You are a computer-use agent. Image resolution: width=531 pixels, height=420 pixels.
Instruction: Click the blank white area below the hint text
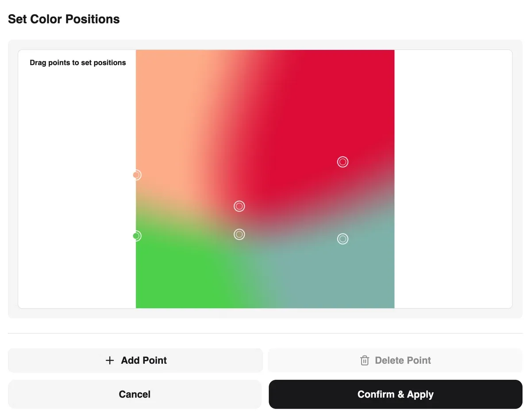[75, 177]
